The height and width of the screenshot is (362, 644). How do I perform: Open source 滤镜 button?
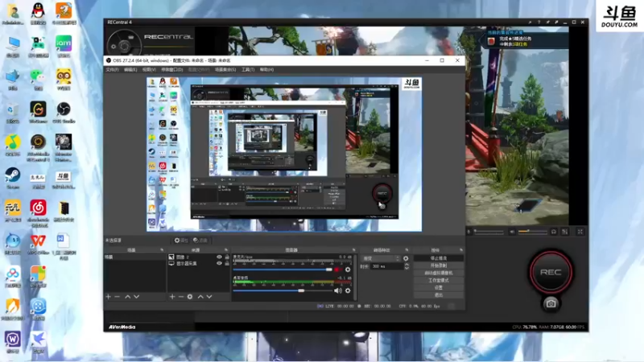tap(200, 241)
